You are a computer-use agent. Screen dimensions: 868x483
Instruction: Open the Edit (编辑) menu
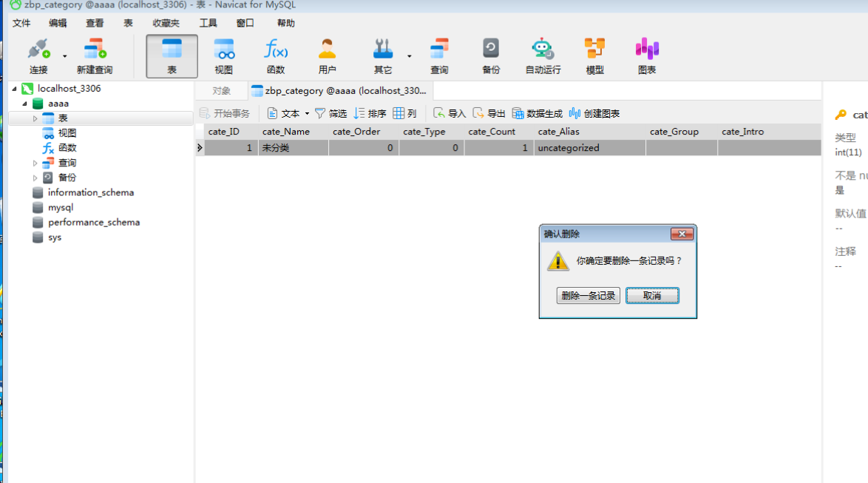58,23
